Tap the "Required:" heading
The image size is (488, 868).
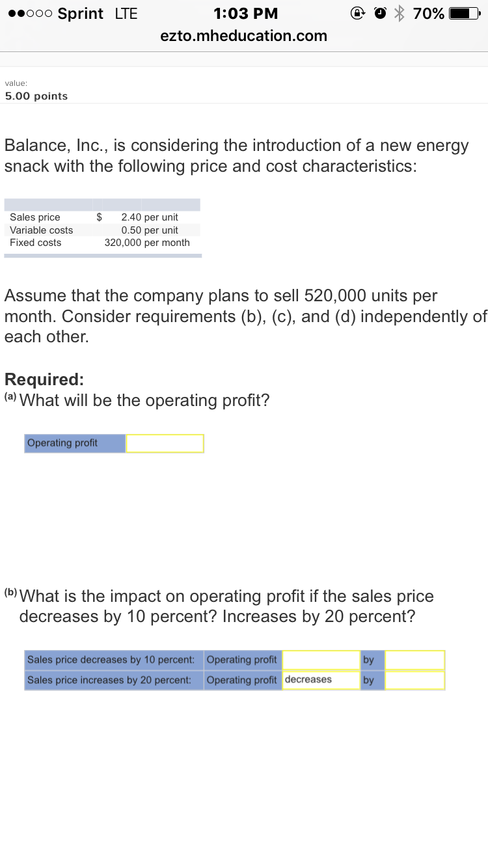click(x=44, y=379)
